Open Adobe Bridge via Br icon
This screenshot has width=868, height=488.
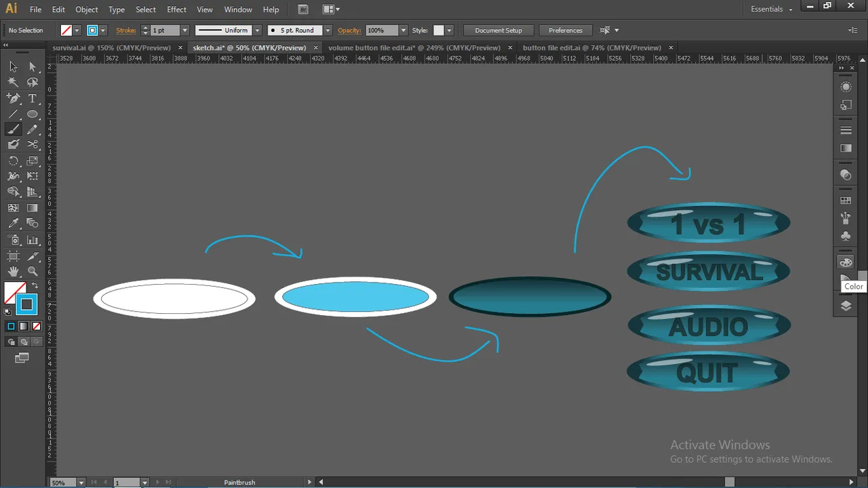tap(303, 9)
